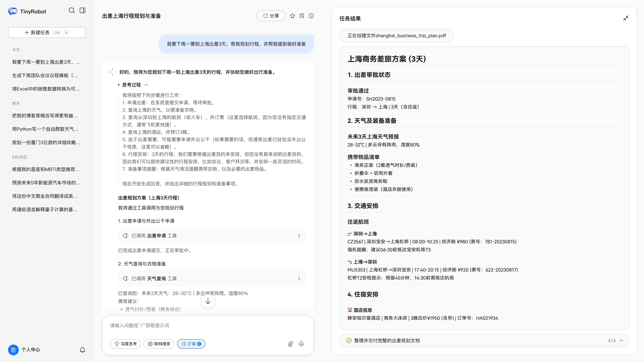Click the notification bell icon
The height and width of the screenshot is (362, 644).
83,350
